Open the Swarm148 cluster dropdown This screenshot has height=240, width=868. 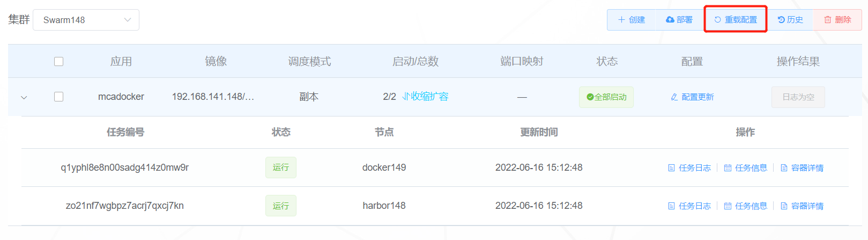86,20
